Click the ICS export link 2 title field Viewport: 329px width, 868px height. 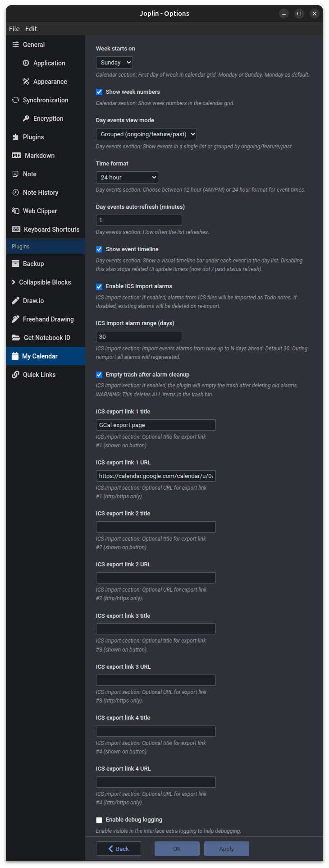pyautogui.click(x=155, y=527)
